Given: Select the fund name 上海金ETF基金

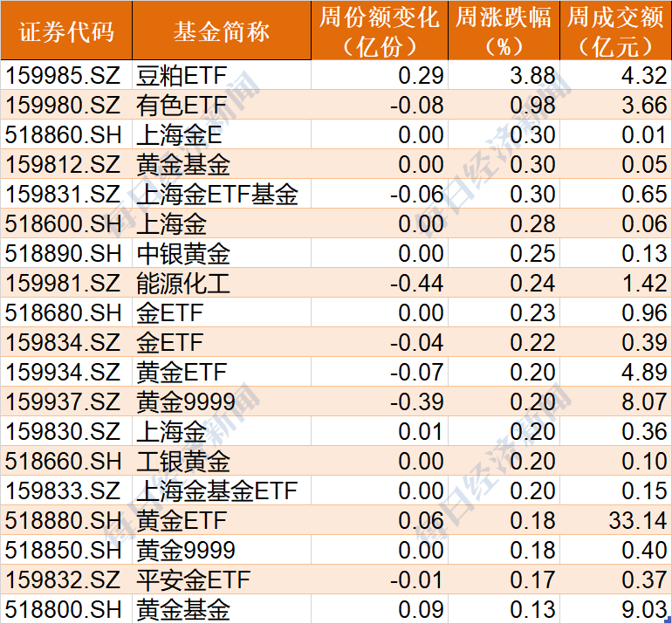Looking at the screenshot, I should pos(222,194).
